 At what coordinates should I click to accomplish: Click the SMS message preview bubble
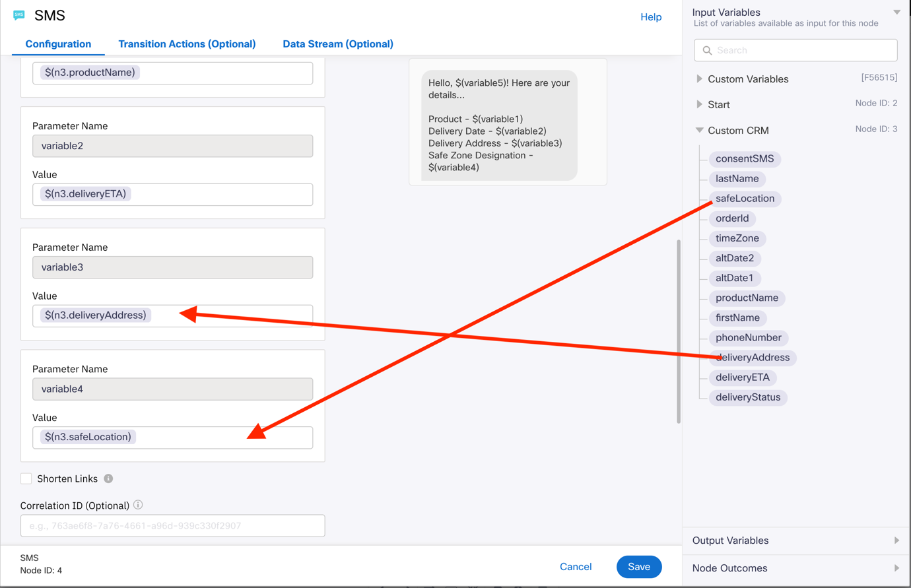pyautogui.click(x=500, y=125)
